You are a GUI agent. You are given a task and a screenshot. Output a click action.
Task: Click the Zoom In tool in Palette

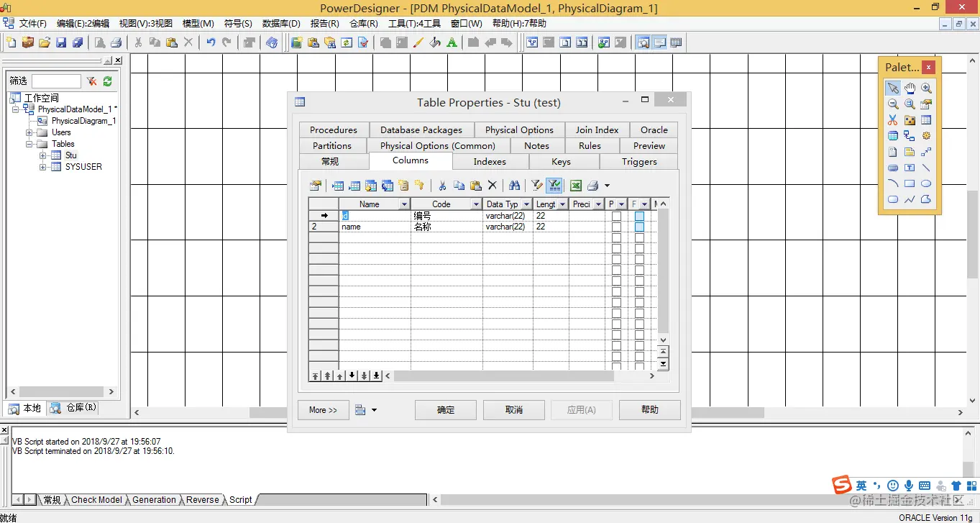(926, 88)
